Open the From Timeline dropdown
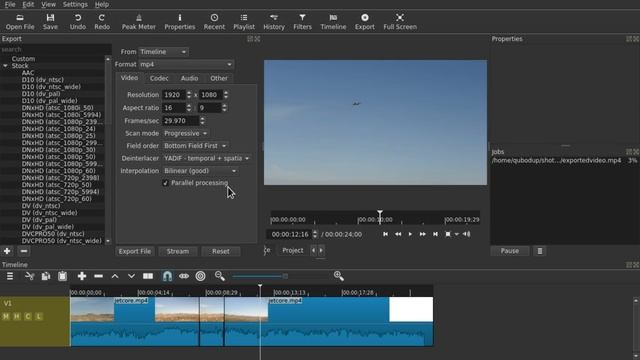640x360 pixels. pos(163,52)
